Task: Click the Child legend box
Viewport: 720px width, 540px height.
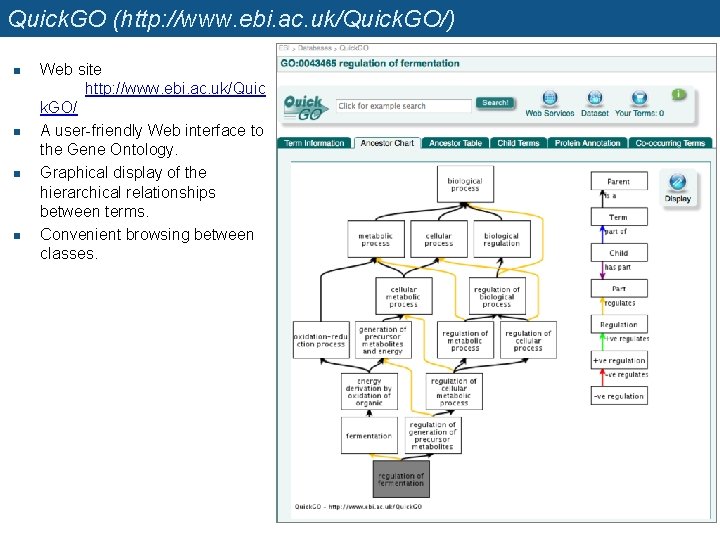Action: coord(619,253)
